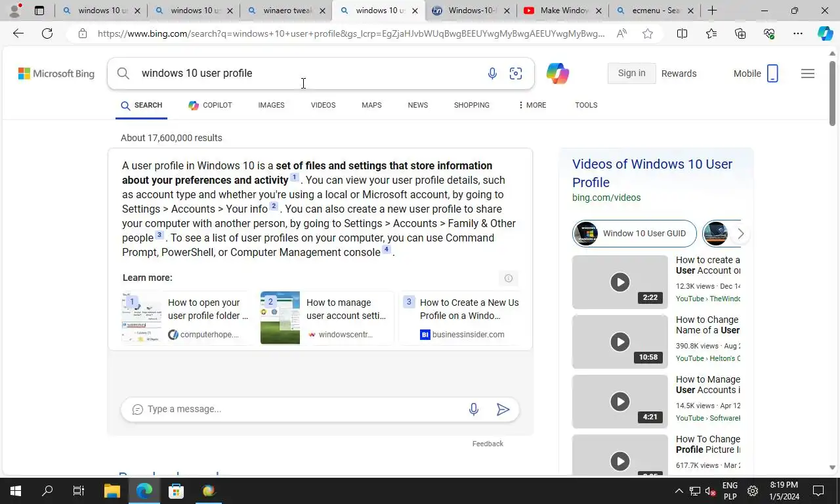Switch to the IMAGES tab
840x504 pixels.
tap(271, 105)
